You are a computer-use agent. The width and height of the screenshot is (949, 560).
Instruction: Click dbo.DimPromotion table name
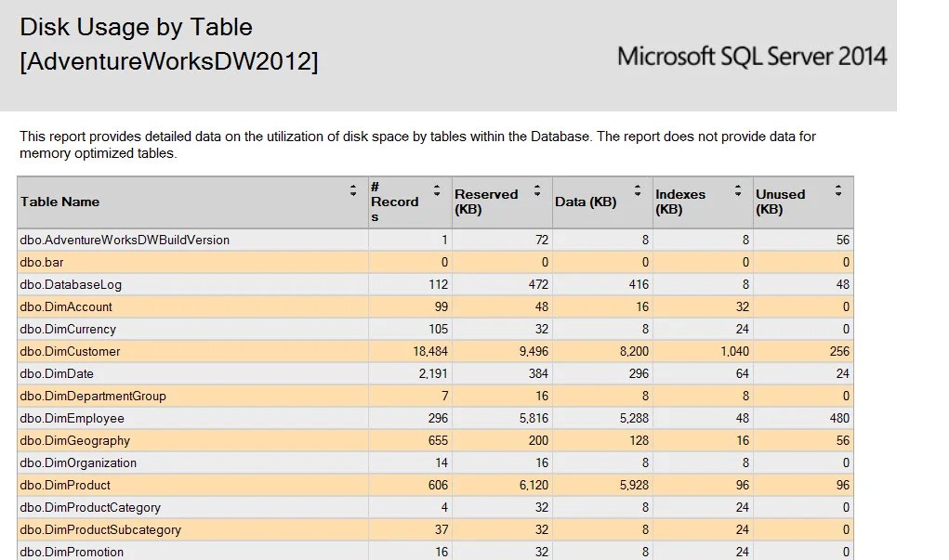coord(72,553)
